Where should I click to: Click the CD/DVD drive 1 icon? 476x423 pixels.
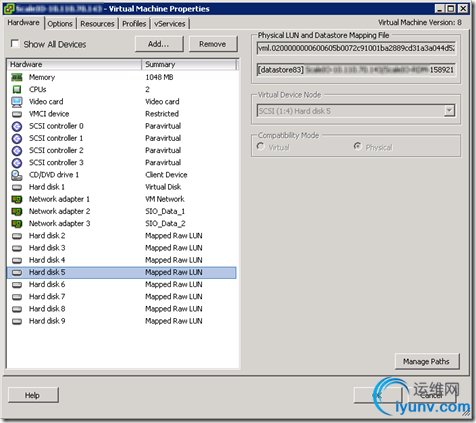pos(17,175)
